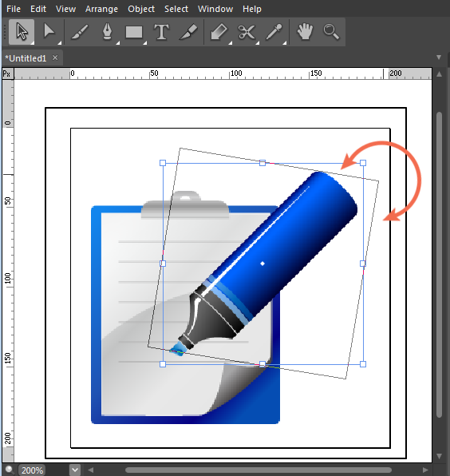Select the Selection arrow tool

click(22, 32)
